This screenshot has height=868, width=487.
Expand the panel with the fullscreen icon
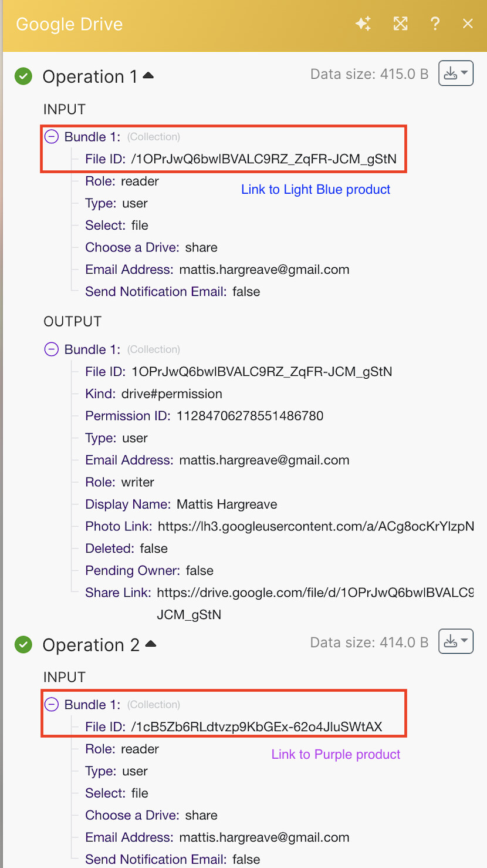(x=400, y=24)
